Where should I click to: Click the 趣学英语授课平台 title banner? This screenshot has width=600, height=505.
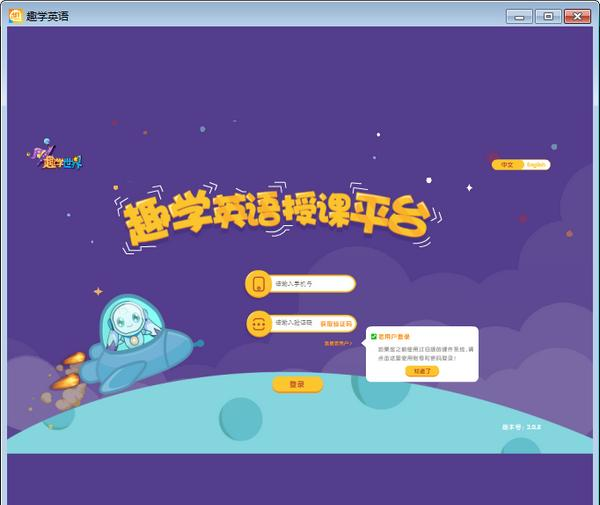point(278,217)
